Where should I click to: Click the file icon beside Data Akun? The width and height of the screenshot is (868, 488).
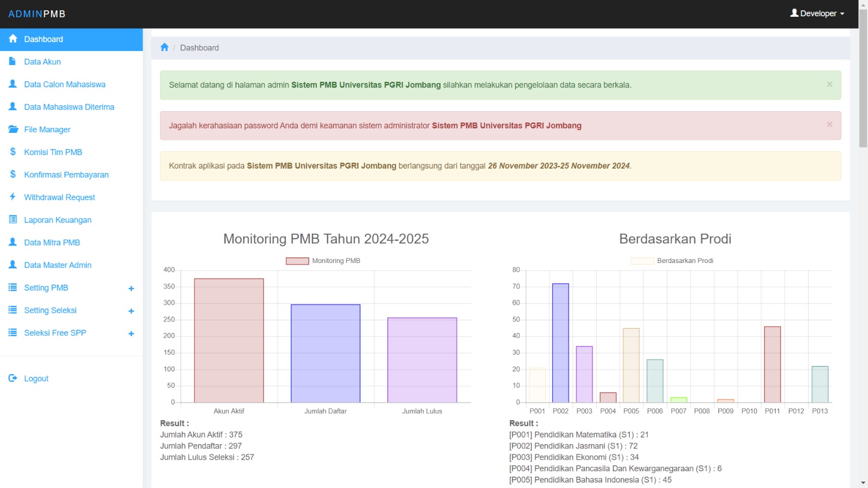(13, 61)
